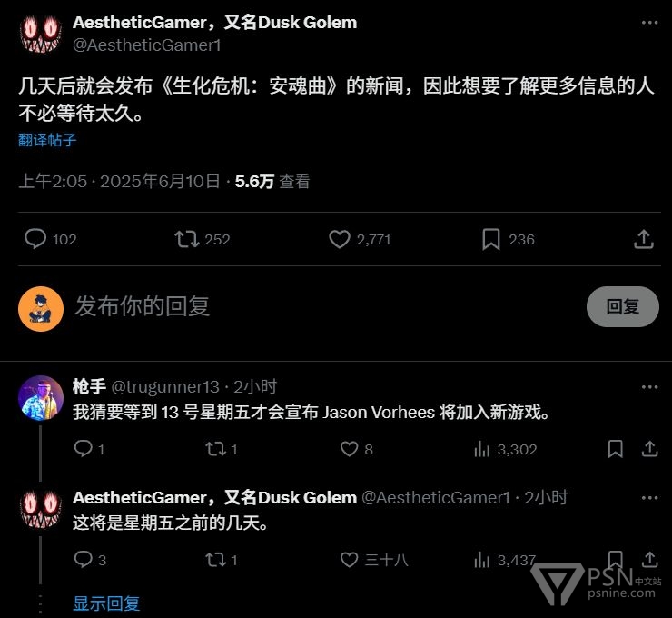The width and height of the screenshot is (672, 618).
Task: Repost trugunner13's Jason Vorhees reply
Action: (x=215, y=449)
